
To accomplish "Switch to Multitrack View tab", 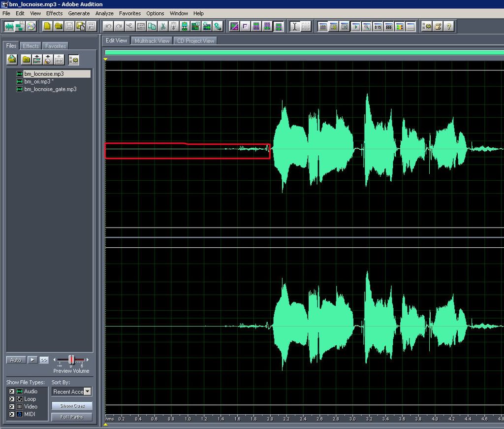I will point(152,41).
